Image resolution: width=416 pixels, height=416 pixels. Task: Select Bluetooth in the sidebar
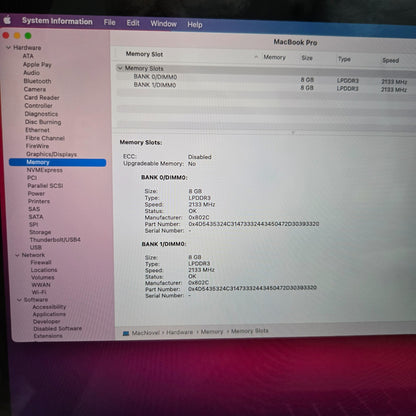click(x=37, y=81)
